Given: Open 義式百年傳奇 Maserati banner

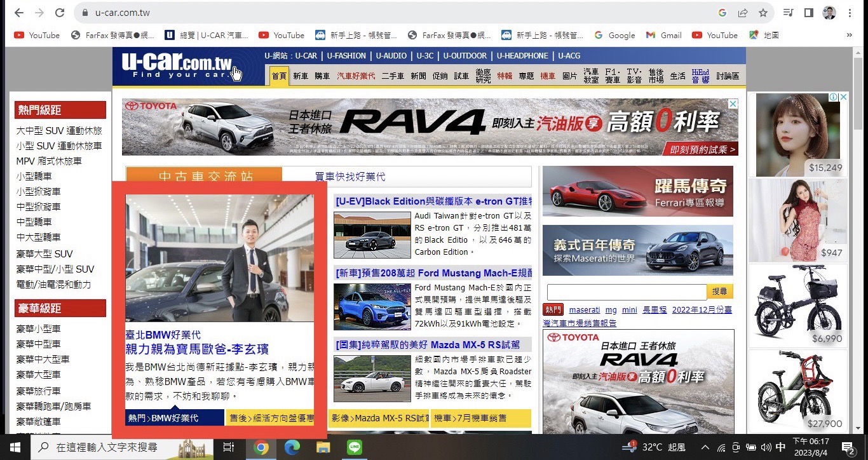Looking at the screenshot, I should click(x=638, y=250).
